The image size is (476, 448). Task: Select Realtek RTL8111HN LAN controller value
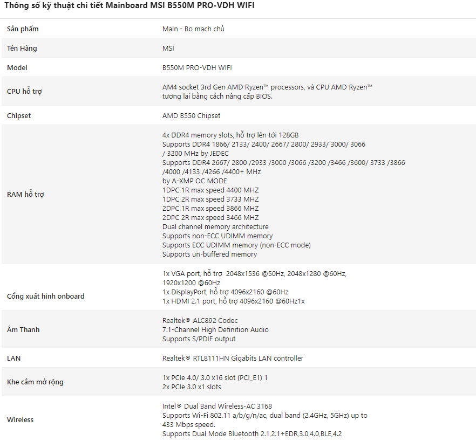pyautogui.click(x=233, y=358)
